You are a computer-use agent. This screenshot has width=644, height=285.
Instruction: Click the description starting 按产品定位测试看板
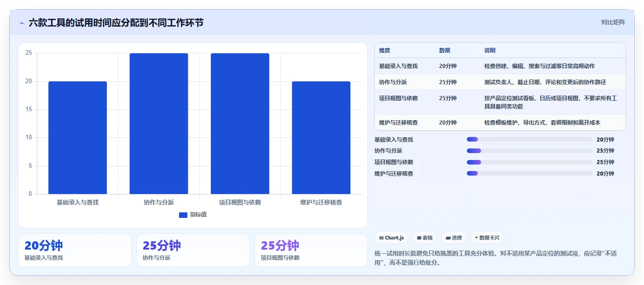pos(551,103)
